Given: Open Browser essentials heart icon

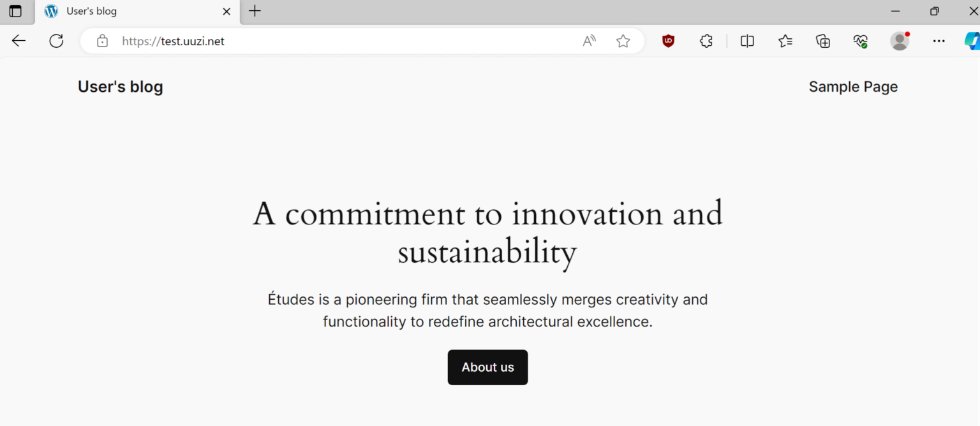Looking at the screenshot, I should [860, 41].
